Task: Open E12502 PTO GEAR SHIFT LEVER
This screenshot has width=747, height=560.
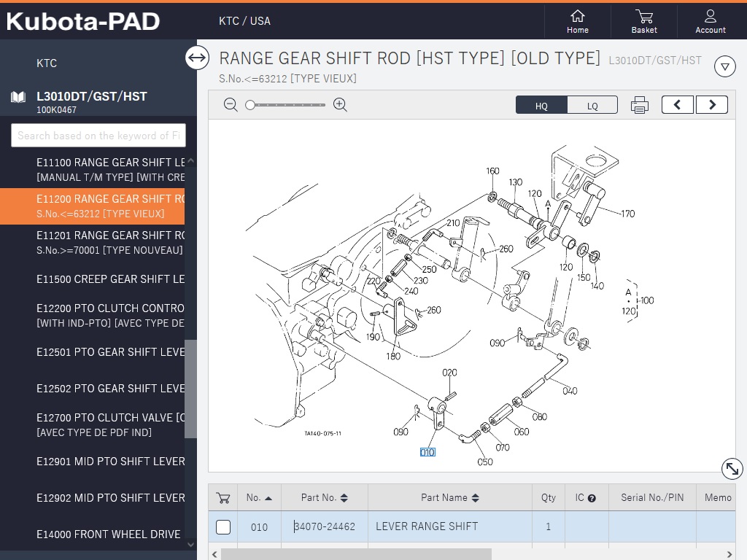Action: (93, 389)
